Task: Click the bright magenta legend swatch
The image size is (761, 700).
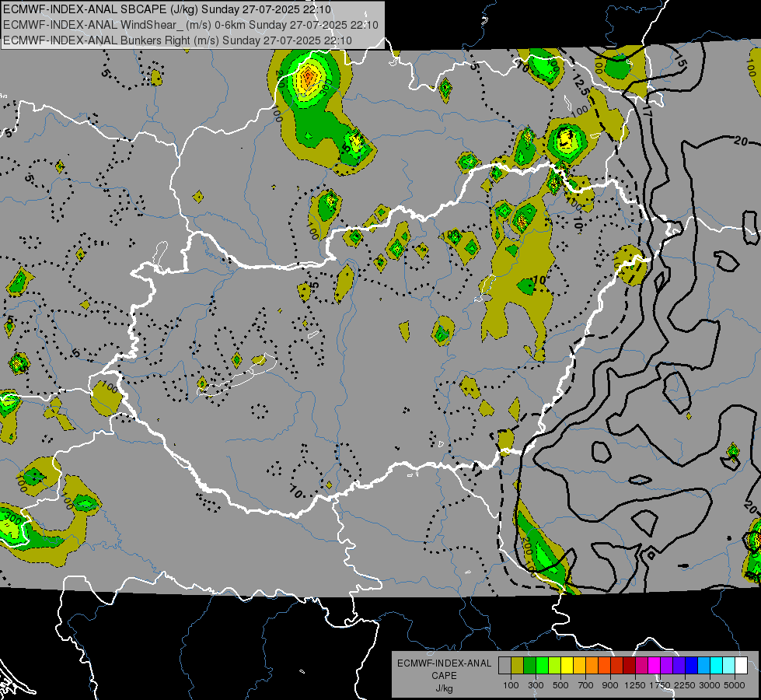Action: (x=655, y=665)
